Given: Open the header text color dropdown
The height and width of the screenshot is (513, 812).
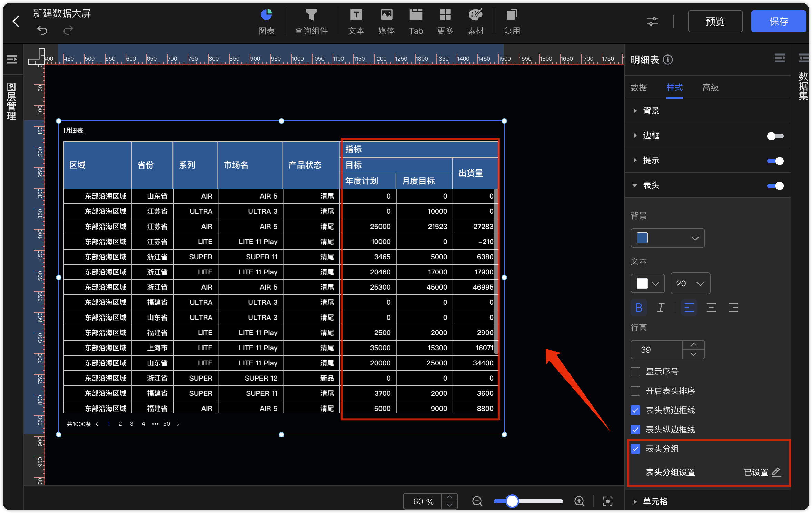Looking at the screenshot, I should pos(647,283).
